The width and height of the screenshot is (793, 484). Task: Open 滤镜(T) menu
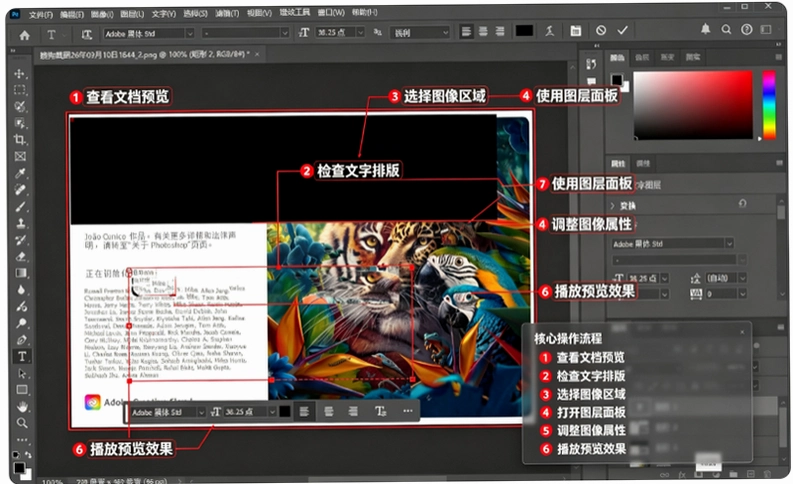coord(227,13)
